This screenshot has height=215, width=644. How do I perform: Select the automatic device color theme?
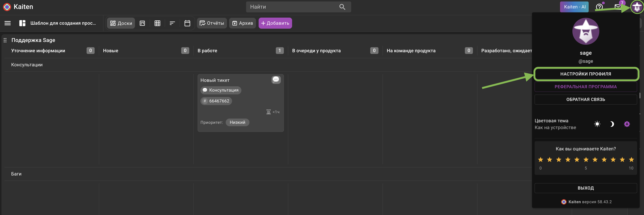tap(627, 124)
